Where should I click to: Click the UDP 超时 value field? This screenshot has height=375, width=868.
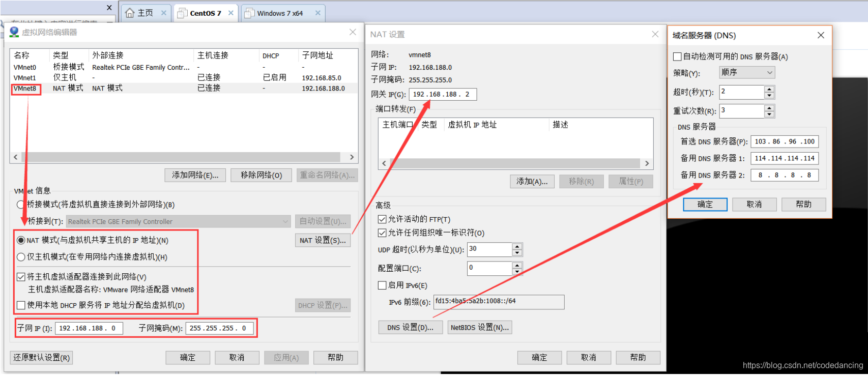tap(489, 249)
